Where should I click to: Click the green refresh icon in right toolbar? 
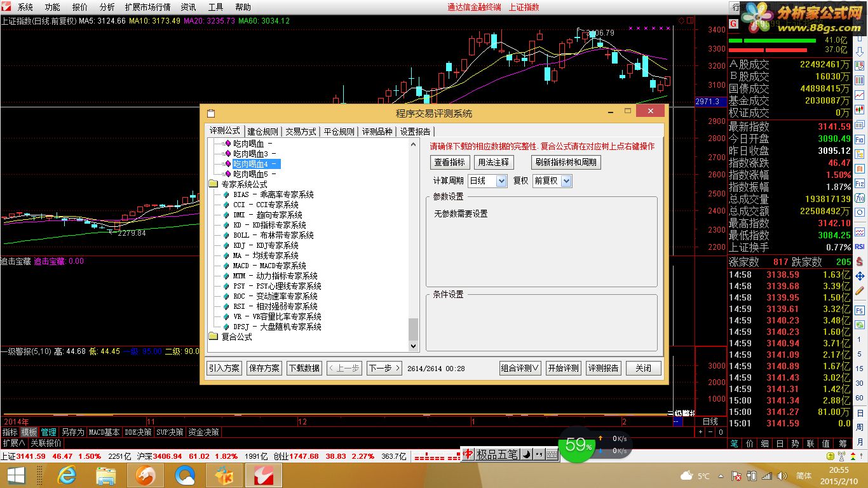859,325
